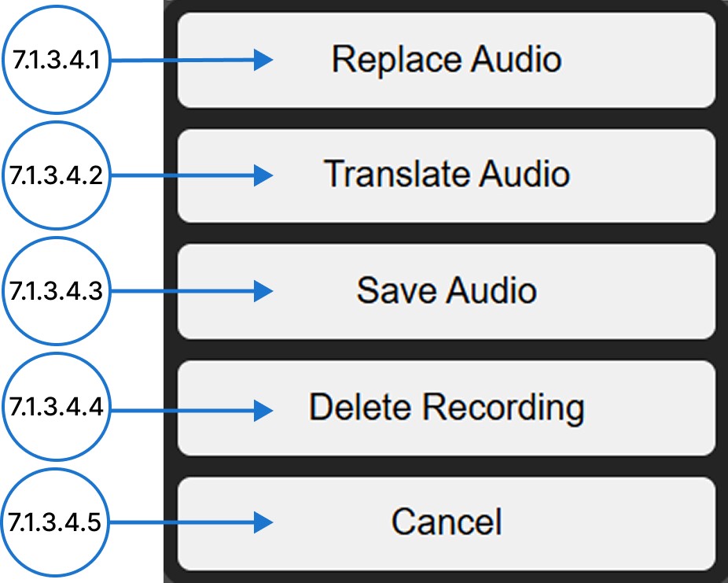Screen dimensions: 728x583
Task: Select the Translate Audio option
Action: tap(447, 175)
